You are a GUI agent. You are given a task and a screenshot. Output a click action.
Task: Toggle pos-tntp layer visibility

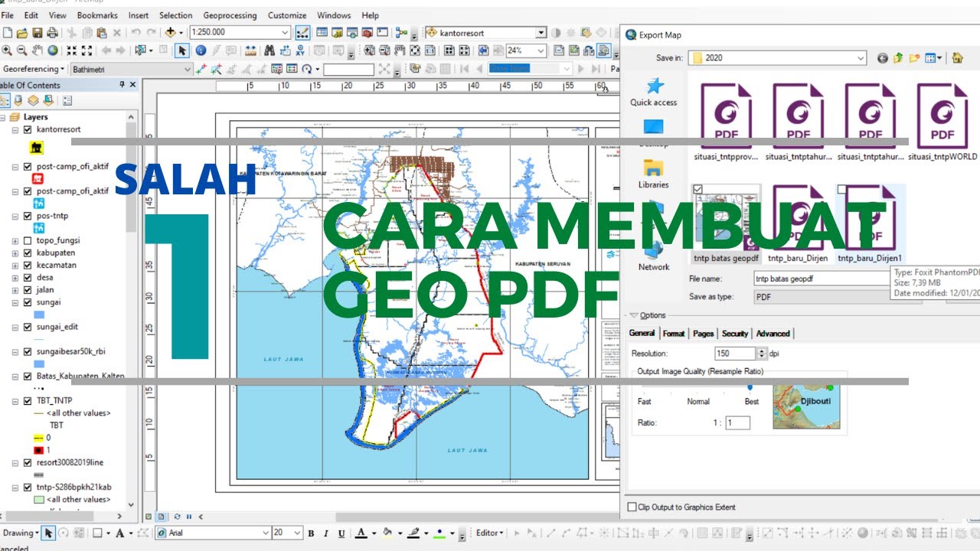(x=28, y=217)
